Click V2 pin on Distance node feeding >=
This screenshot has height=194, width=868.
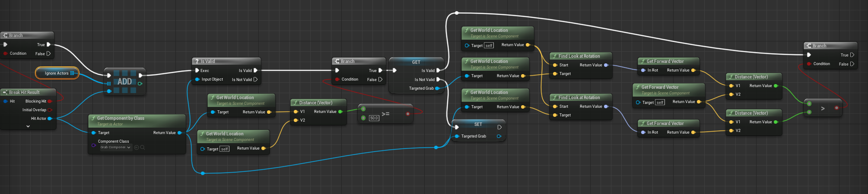(x=296, y=120)
